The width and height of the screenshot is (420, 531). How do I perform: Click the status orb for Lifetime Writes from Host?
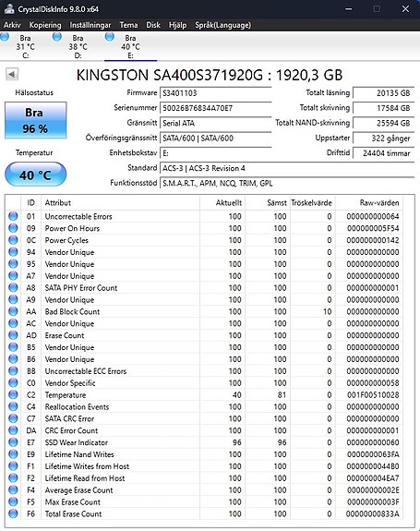pos(13,466)
